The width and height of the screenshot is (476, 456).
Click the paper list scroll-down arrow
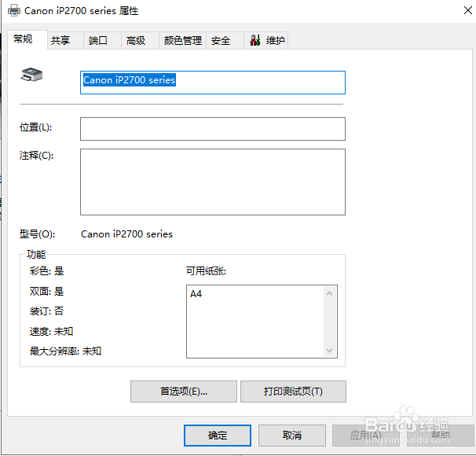click(330, 351)
